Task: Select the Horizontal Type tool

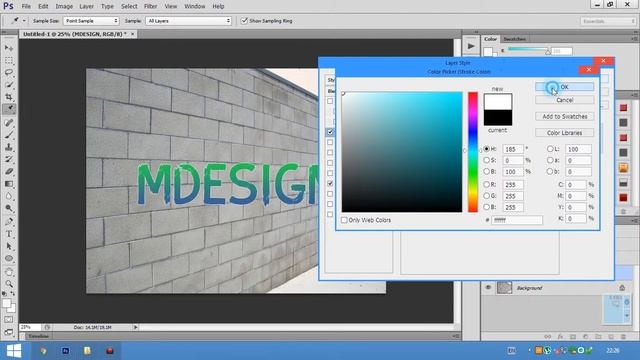Action: (x=9, y=234)
